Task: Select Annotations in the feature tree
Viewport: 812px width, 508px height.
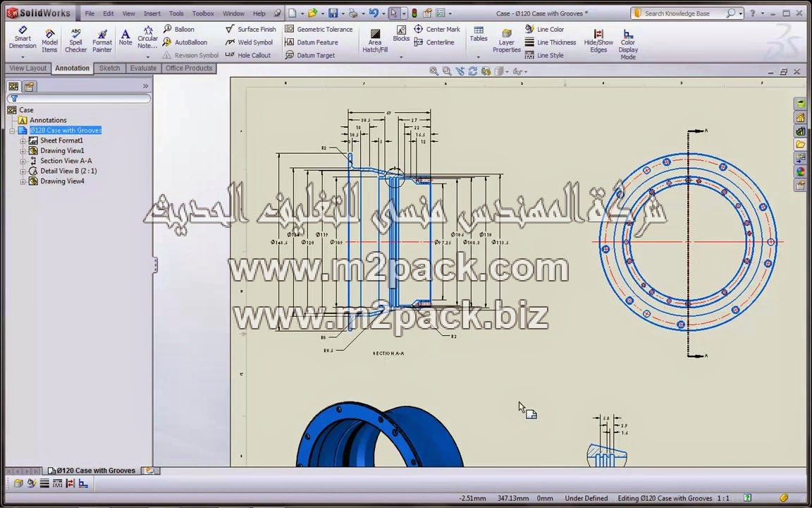Action: (x=48, y=120)
